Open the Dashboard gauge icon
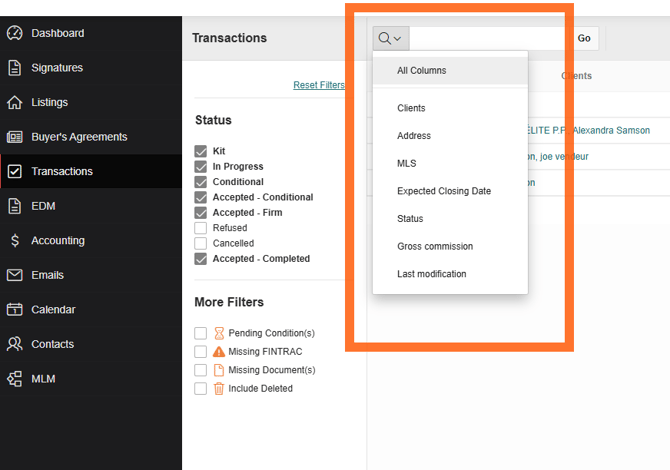This screenshot has height=470, width=670. [x=14, y=33]
